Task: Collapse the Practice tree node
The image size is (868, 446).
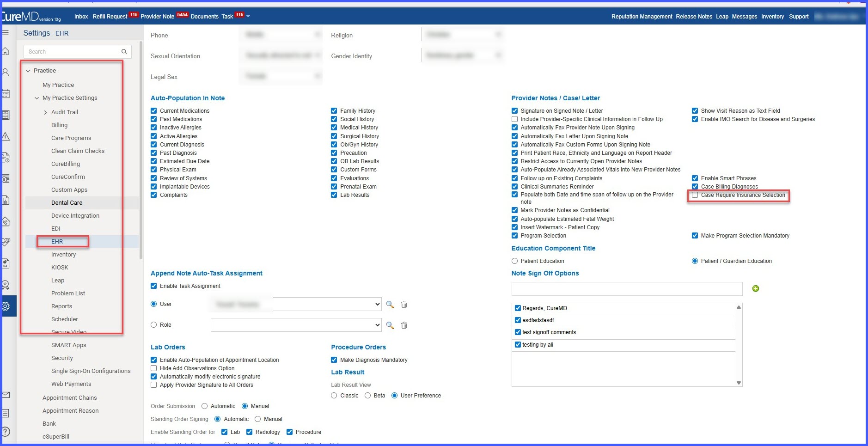Action: tap(28, 71)
